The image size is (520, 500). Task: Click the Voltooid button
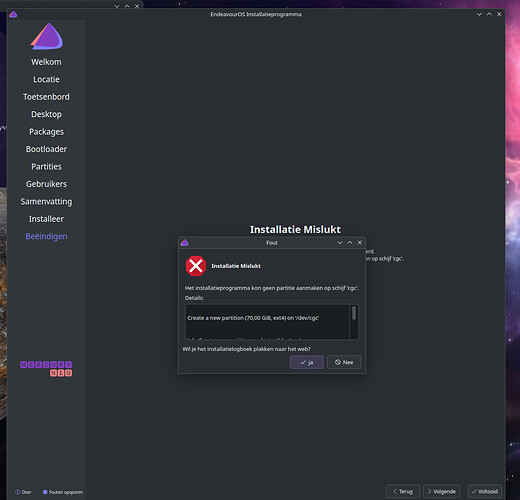coord(485,491)
